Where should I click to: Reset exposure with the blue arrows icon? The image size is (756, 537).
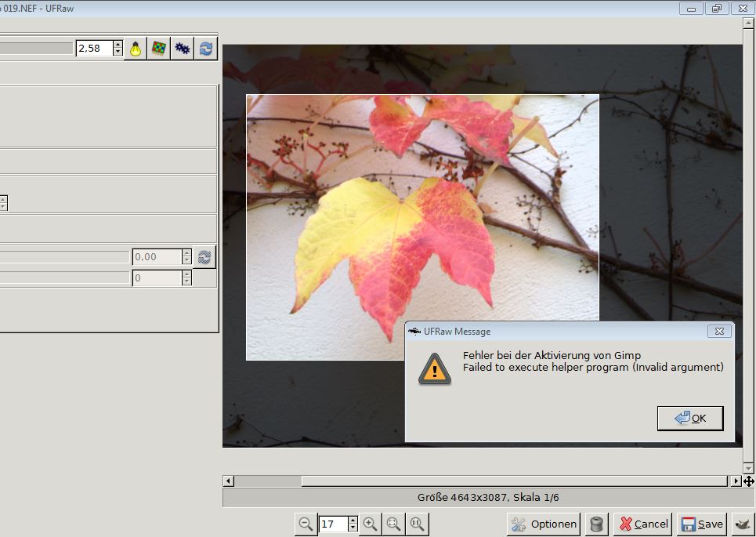point(205,49)
